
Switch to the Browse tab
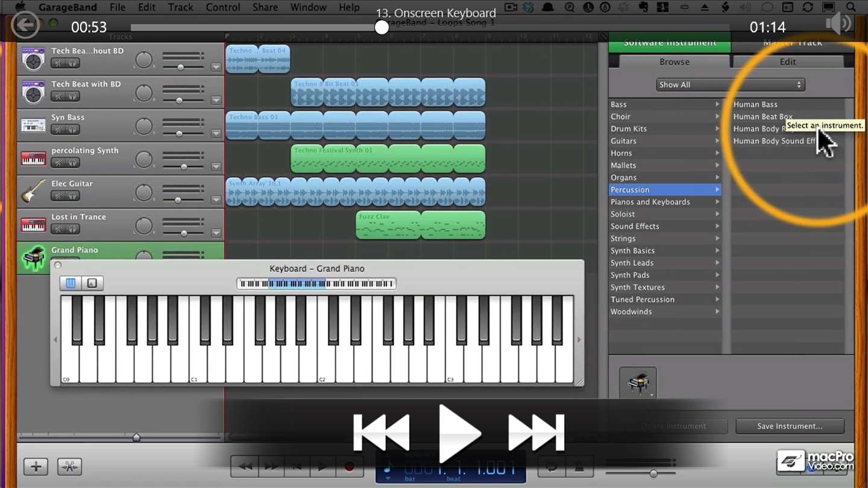tap(675, 61)
